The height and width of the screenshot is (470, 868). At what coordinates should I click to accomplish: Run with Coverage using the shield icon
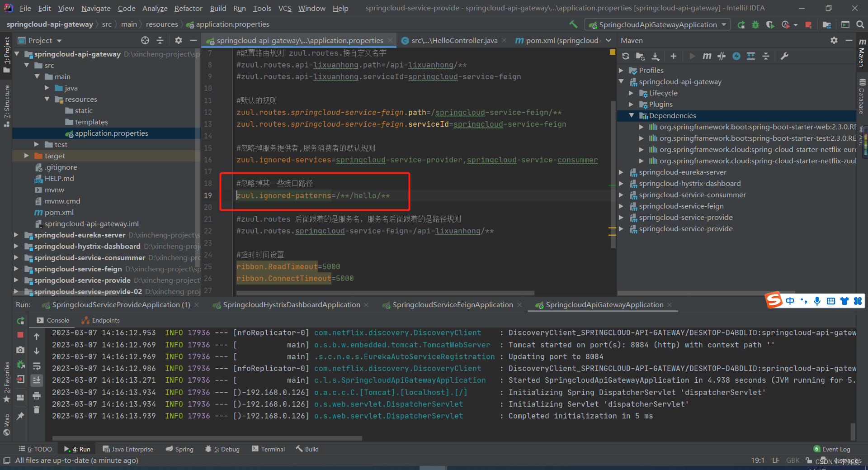(x=770, y=25)
